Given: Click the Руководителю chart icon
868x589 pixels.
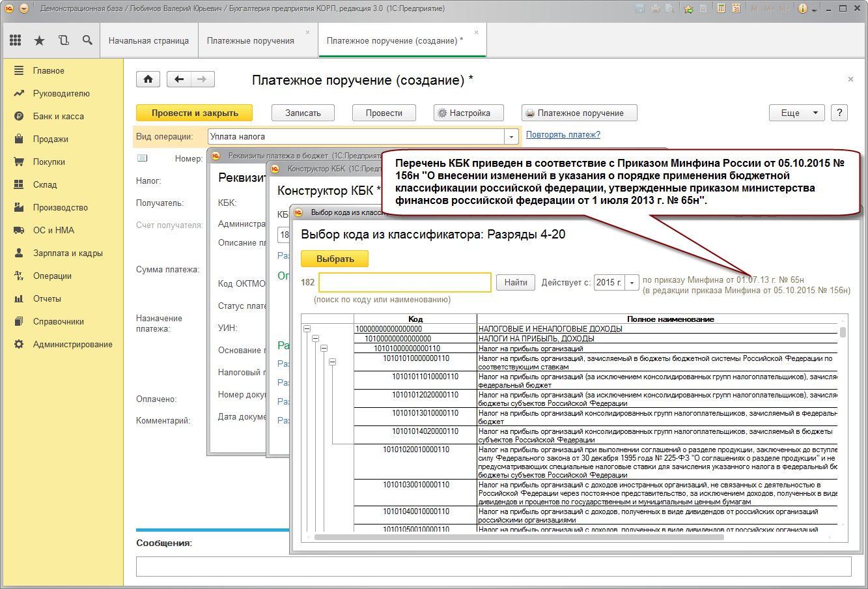Looking at the screenshot, I should pos(19,93).
